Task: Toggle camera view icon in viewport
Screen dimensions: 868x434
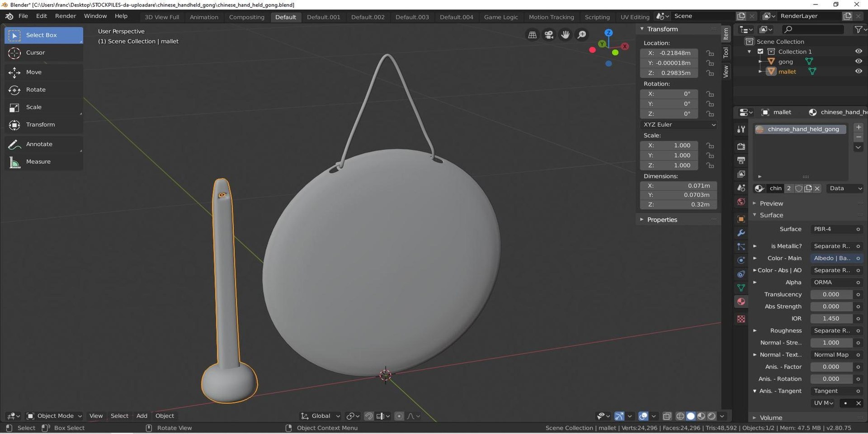Action: coord(549,35)
